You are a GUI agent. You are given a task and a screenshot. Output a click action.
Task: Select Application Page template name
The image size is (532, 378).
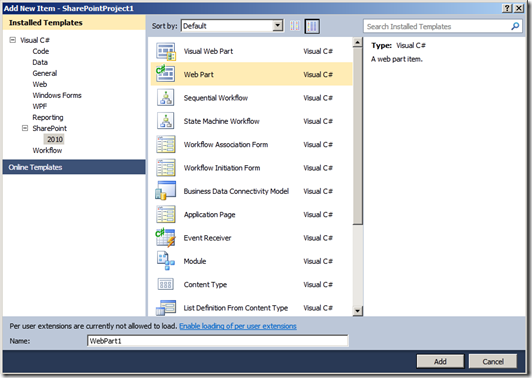pyautogui.click(x=210, y=215)
